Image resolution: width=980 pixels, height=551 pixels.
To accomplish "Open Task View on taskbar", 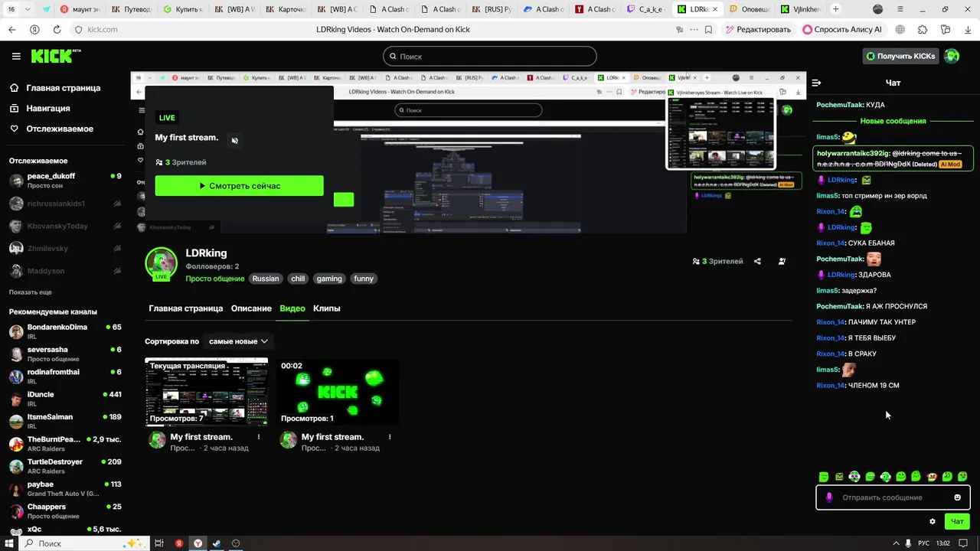I will tap(159, 543).
